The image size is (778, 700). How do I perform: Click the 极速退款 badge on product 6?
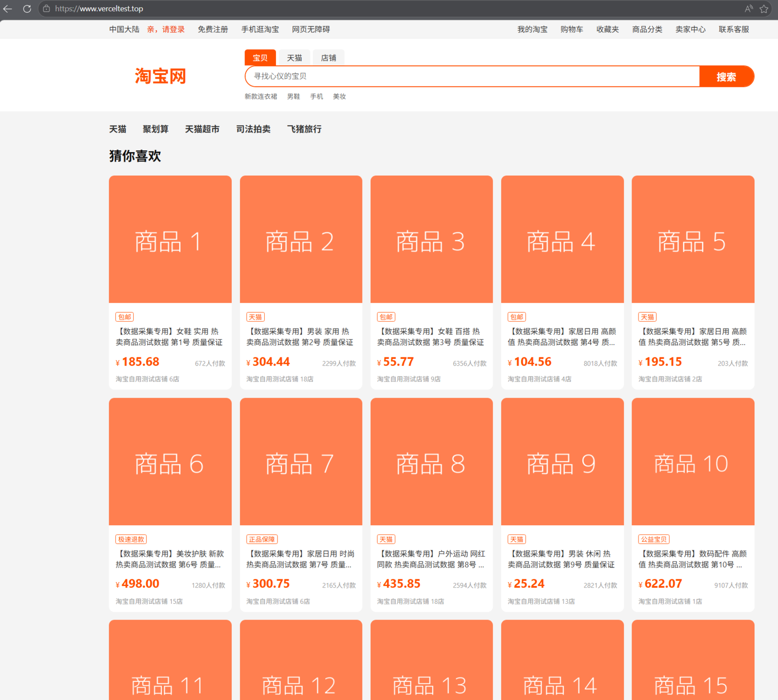pos(131,539)
